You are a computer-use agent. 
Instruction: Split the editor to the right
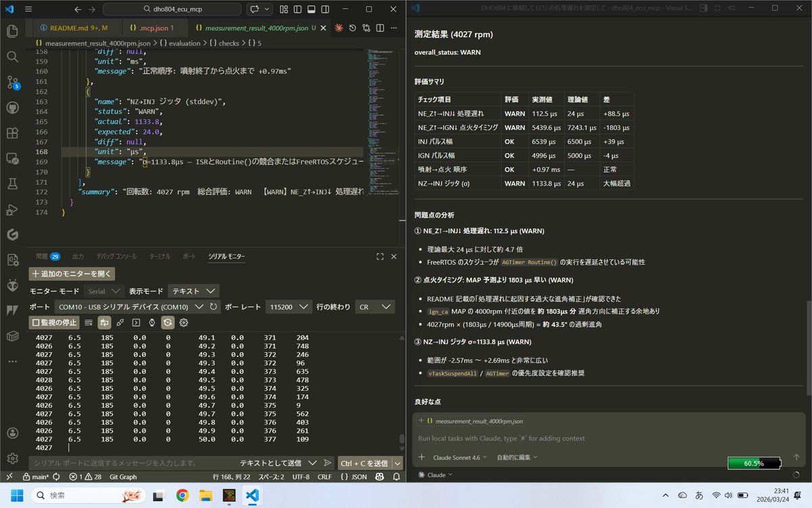pyautogui.click(x=380, y=28)
